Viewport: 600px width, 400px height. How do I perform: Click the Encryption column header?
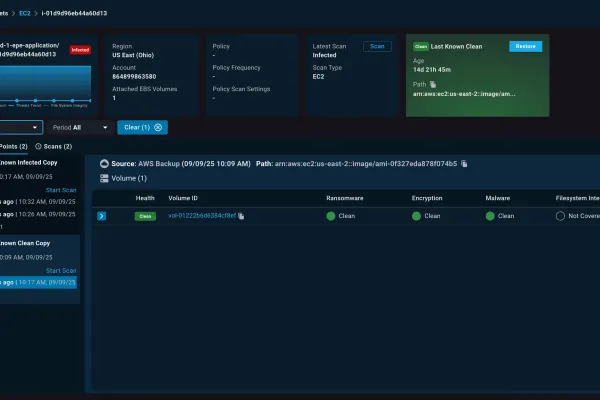click(427, 198)
